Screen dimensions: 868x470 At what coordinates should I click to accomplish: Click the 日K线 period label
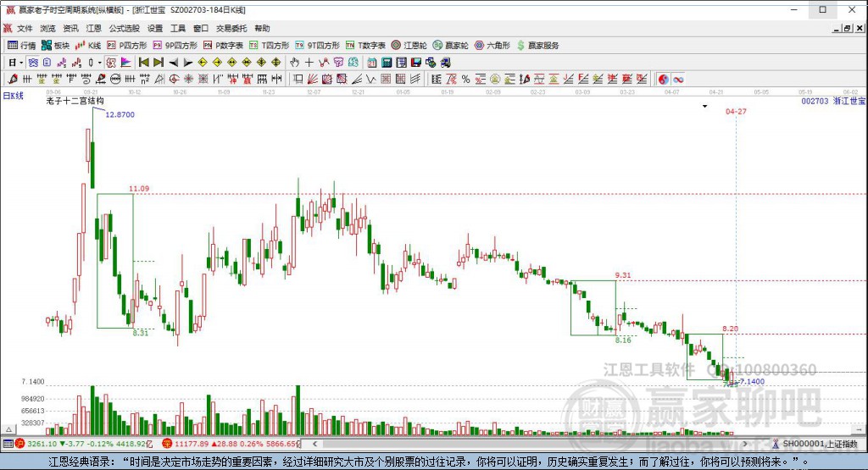coord(14,95)
